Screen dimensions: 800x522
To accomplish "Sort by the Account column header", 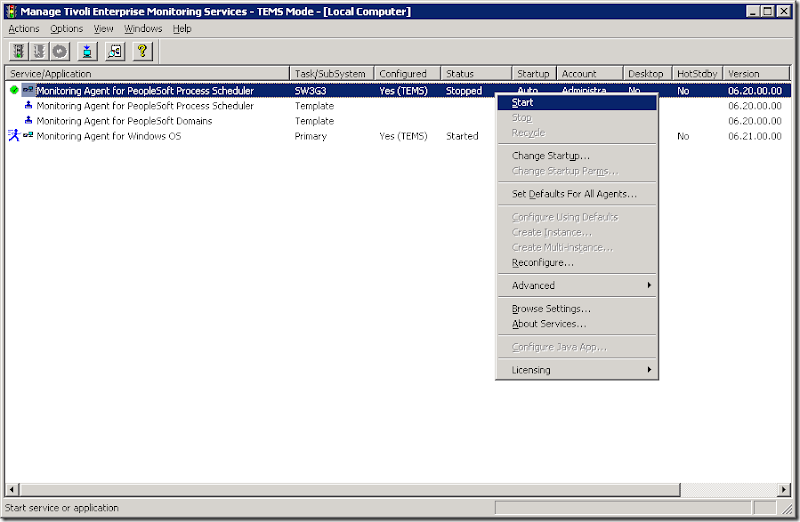I will point(590,73).
